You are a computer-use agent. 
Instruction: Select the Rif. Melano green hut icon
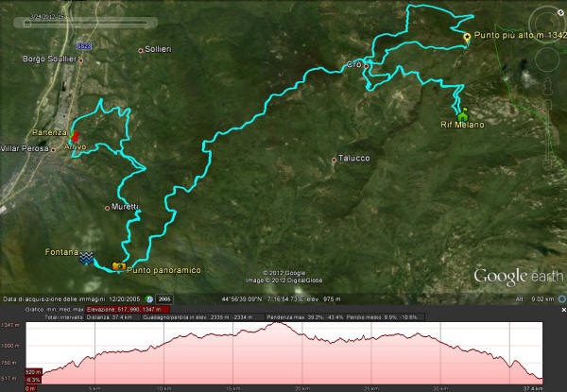pyautogui.click(x=463, y=115)
